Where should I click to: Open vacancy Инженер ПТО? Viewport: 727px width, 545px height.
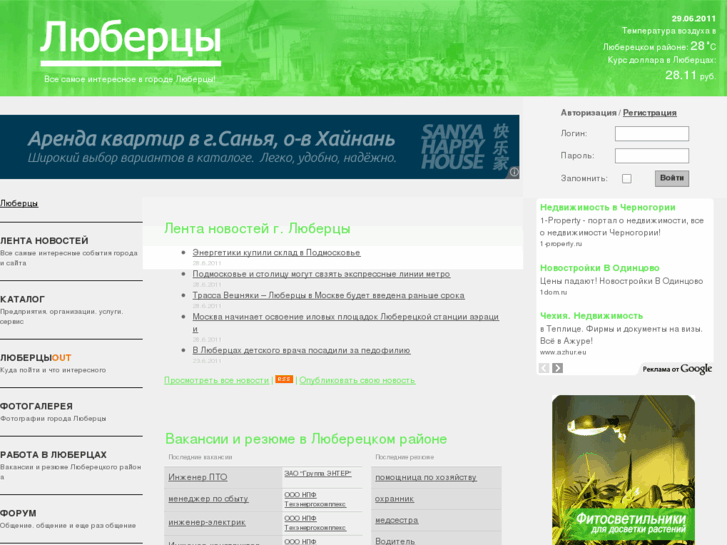(x=198, y=477)
